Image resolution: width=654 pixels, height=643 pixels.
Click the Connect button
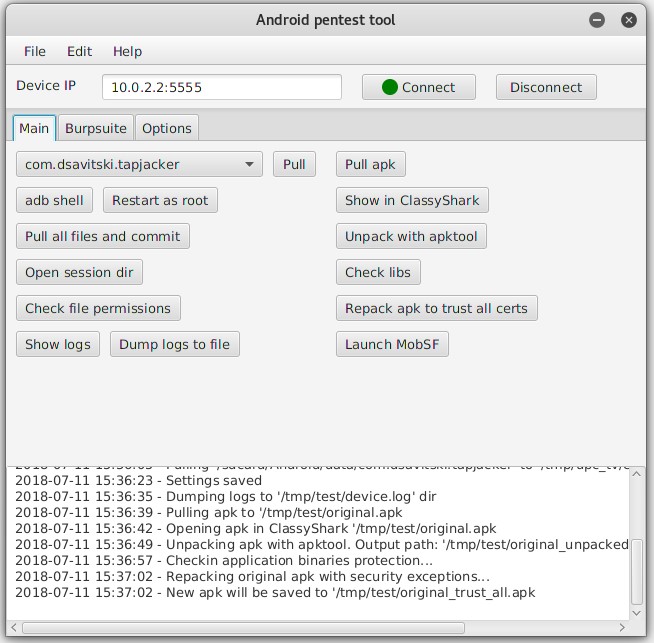click(419, 87)
